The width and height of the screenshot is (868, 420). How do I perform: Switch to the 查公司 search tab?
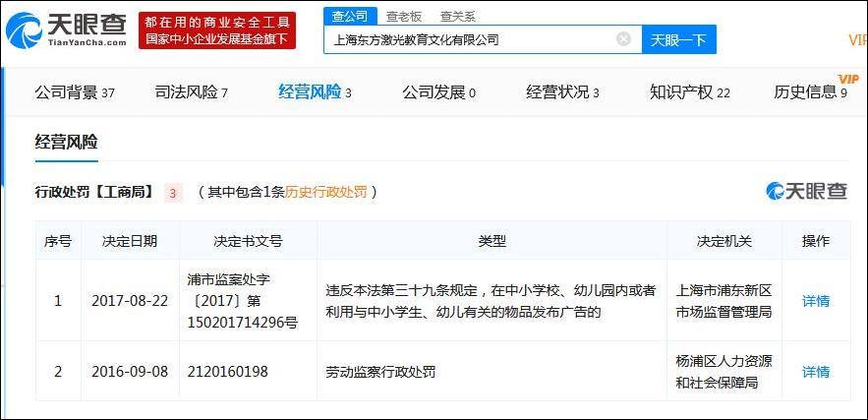pos(350,17)
